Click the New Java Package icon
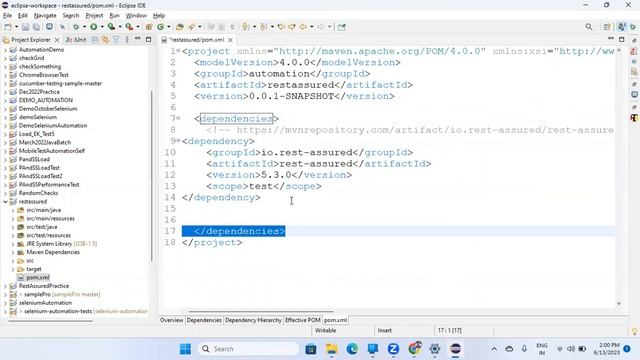The height and width of the screenshot is (360, 640). click(149, 27)
